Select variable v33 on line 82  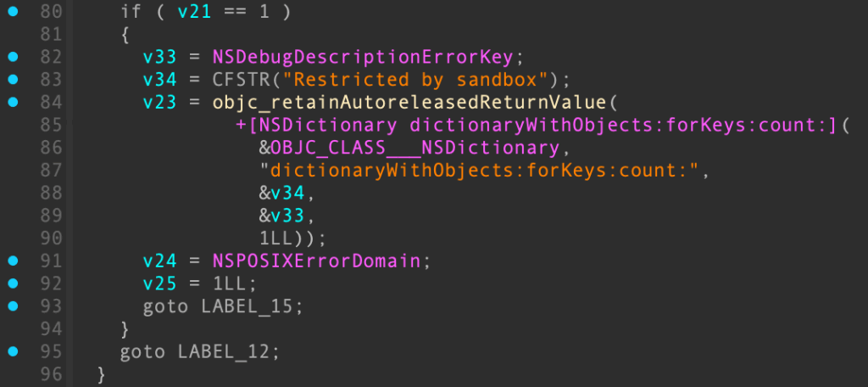click(x=160, y=57)
